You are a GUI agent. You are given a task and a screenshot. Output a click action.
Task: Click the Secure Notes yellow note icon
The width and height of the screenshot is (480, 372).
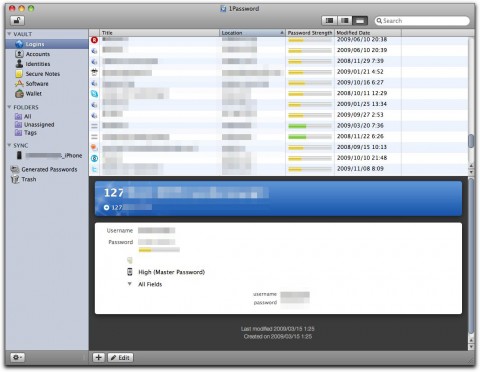click(19, 74)
